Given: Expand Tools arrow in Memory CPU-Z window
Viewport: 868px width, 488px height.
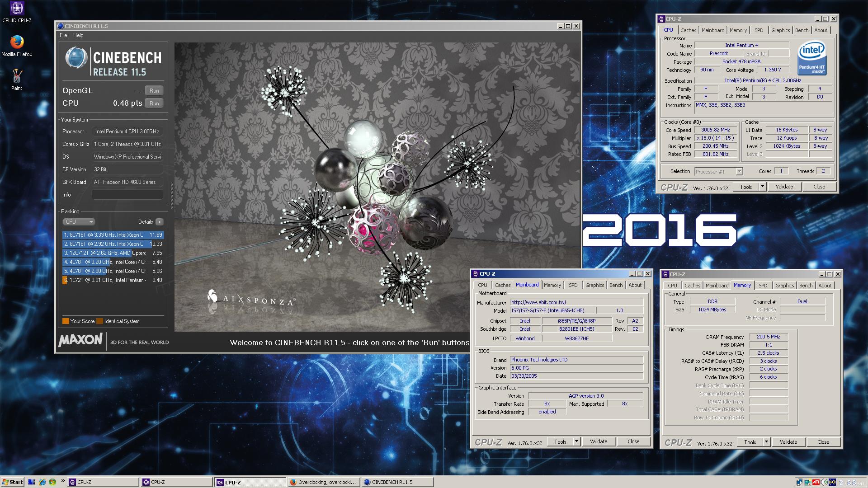Looking at the screenshot, I should [x=766, y=442].
